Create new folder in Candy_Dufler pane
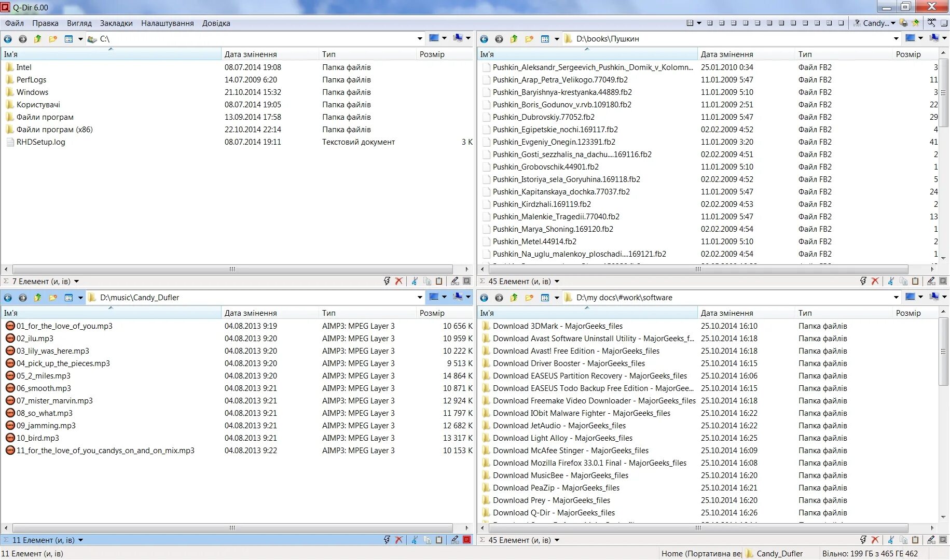Viewport: 950px width, 560px height. (53, 298)
